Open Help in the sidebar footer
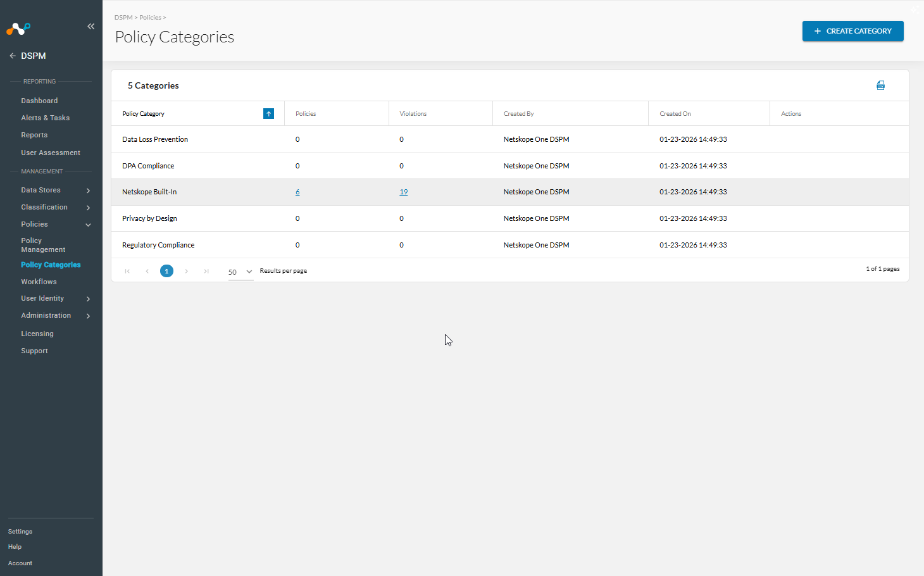This screenshot has height=576, width=924. [15, 547]
